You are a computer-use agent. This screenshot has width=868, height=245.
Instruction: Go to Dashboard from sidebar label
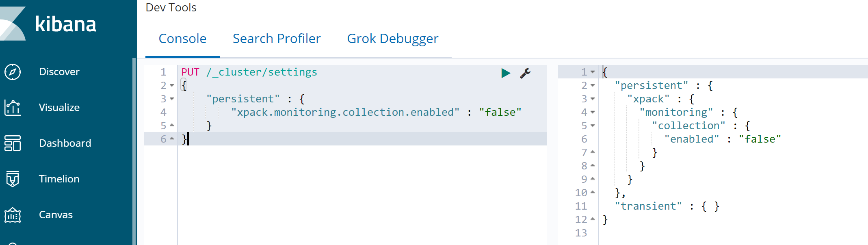65,143
